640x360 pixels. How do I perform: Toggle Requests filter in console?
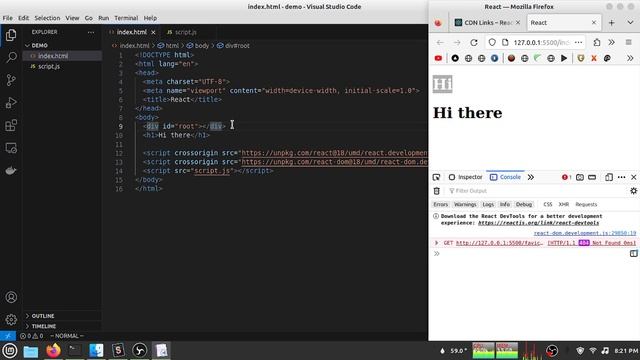click(x=586, y=204)
